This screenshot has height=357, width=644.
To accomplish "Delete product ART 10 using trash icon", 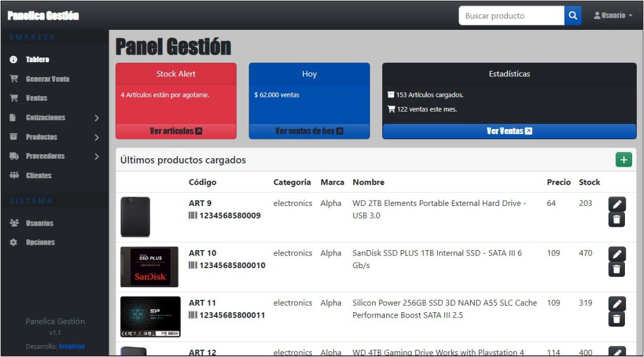I will point(617,270).
